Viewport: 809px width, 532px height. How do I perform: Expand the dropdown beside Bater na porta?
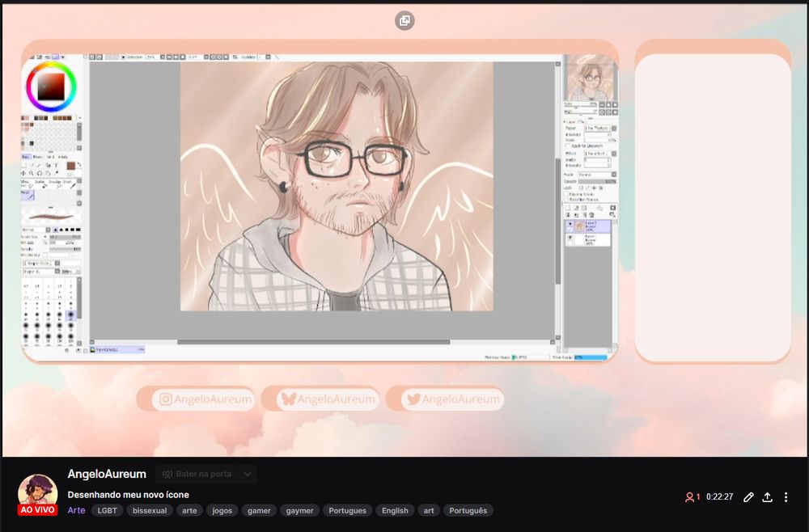[x=248, y=474]
